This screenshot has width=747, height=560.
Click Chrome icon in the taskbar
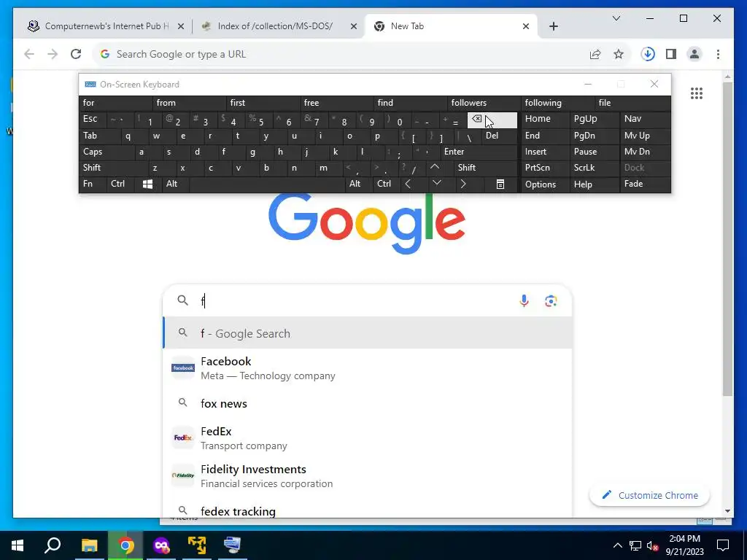point(125,545)
